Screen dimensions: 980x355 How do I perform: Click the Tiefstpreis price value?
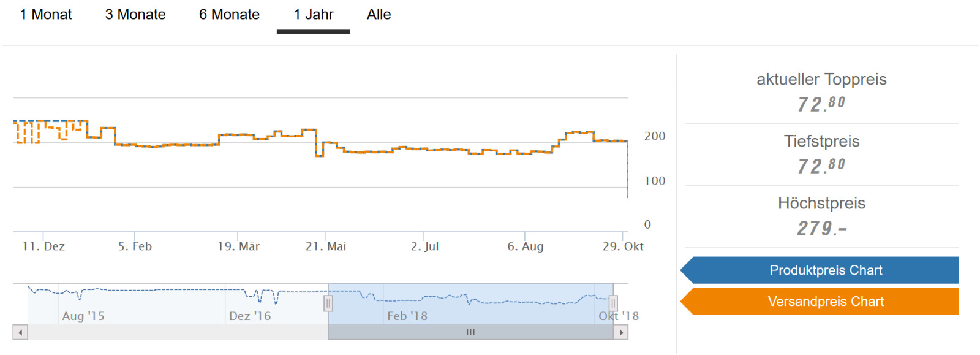[821, 166]
